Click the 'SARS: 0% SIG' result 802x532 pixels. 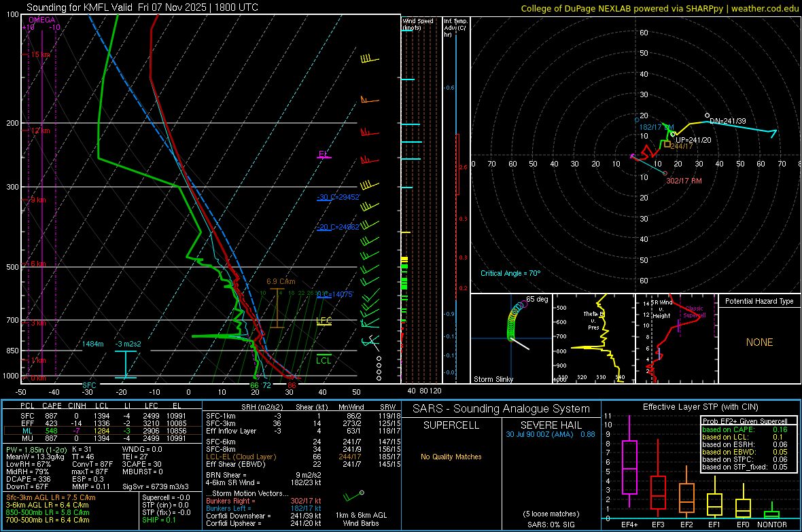(x=551, y=525)
